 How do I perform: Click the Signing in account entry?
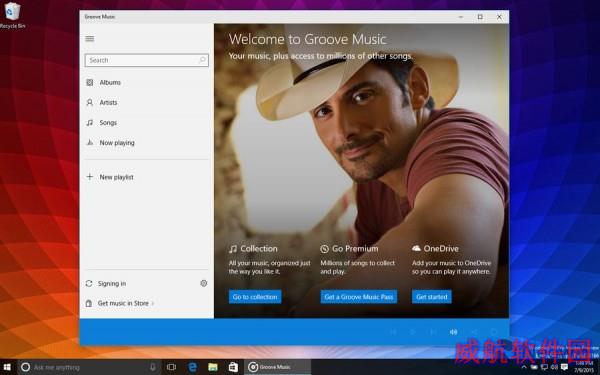[x=112, y=284]
